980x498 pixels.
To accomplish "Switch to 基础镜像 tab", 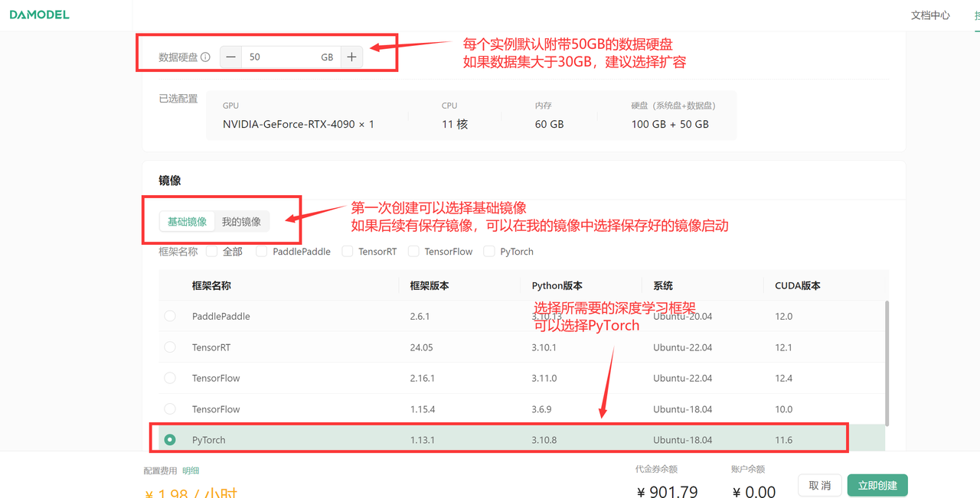I will tap(188, 222).
